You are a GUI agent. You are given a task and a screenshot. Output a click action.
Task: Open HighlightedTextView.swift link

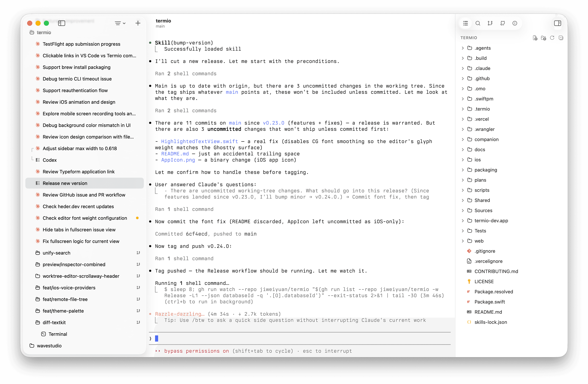click(199, 141)
